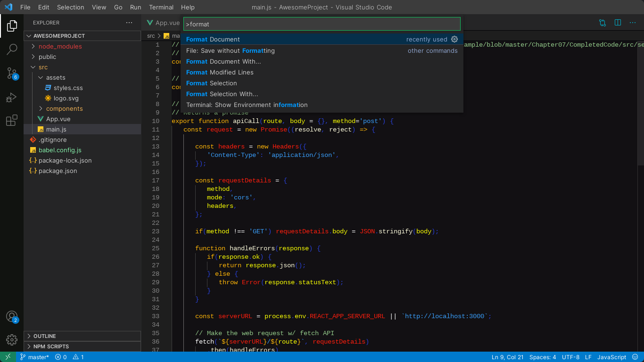This screenshot has height=362, width=644.
Task: Choose Format Selection command
Action: [x=322, y=83]
